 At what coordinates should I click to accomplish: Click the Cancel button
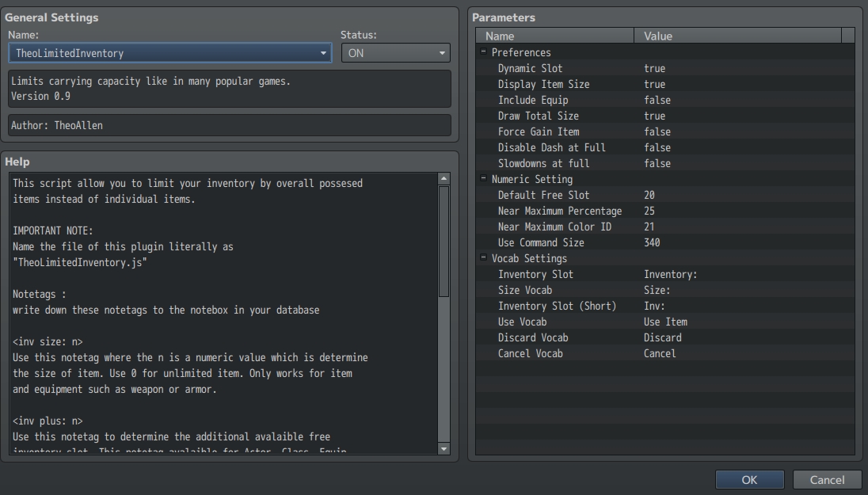pyautogui.click(x=827, y=479)
